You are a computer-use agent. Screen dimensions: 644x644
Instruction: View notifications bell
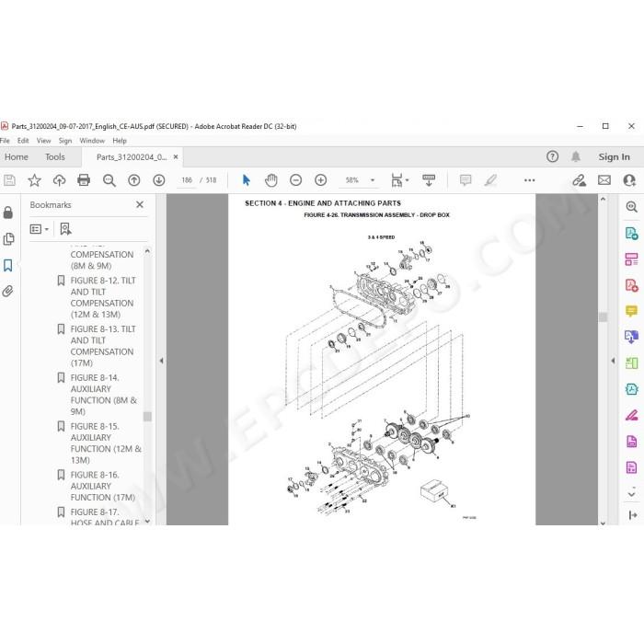pyautogui.click(x=576, y=156)
